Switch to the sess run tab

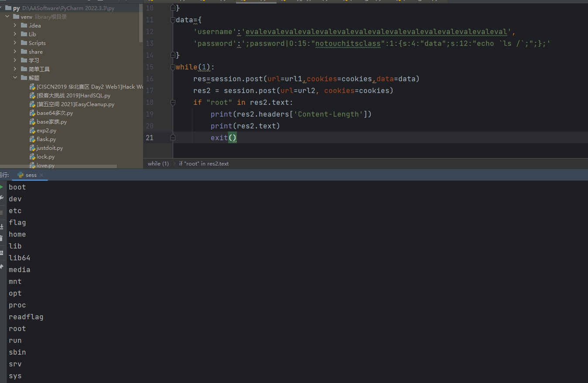pos(31,175)
